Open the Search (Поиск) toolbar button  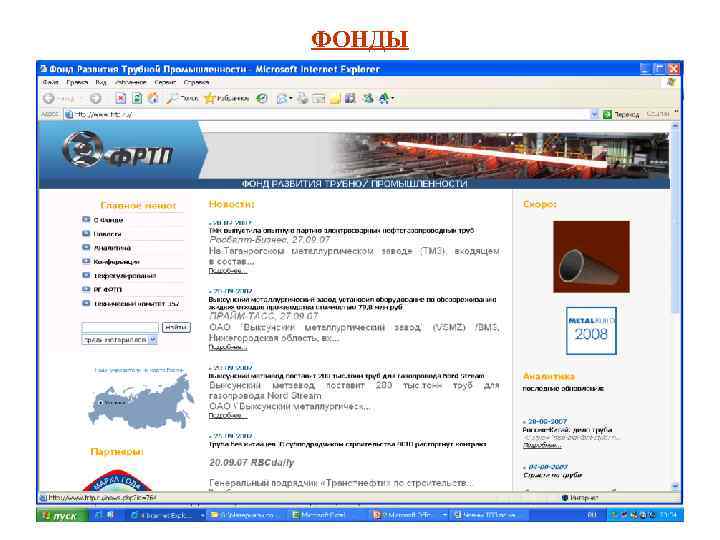coord(182,98)
